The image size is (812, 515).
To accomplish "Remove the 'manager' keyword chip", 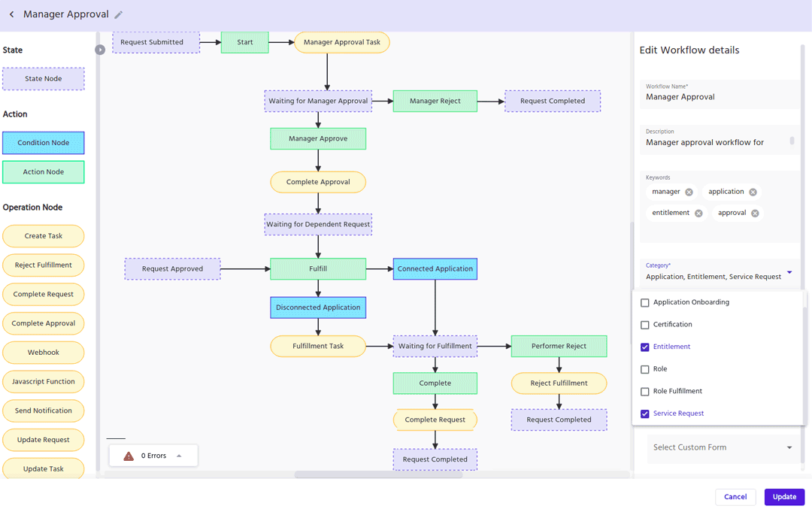I will (x=689, y=192).
